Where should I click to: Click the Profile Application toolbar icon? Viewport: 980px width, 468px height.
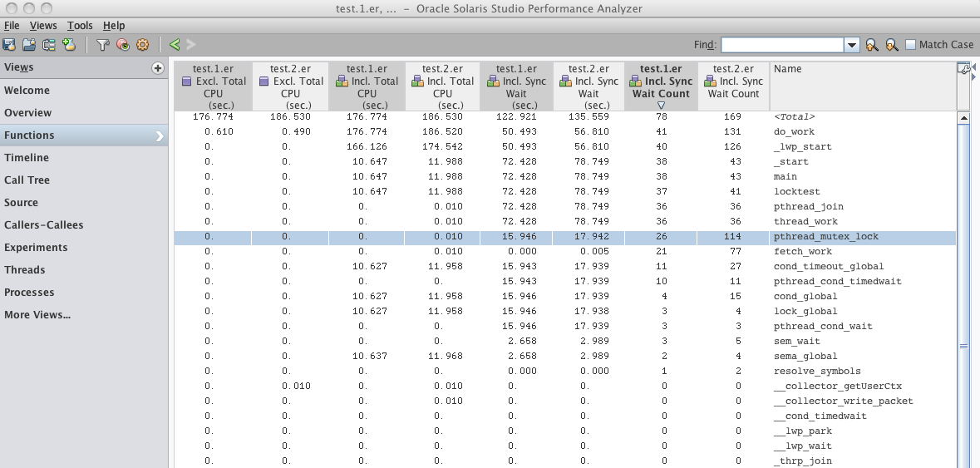click(x=9, y=44)
